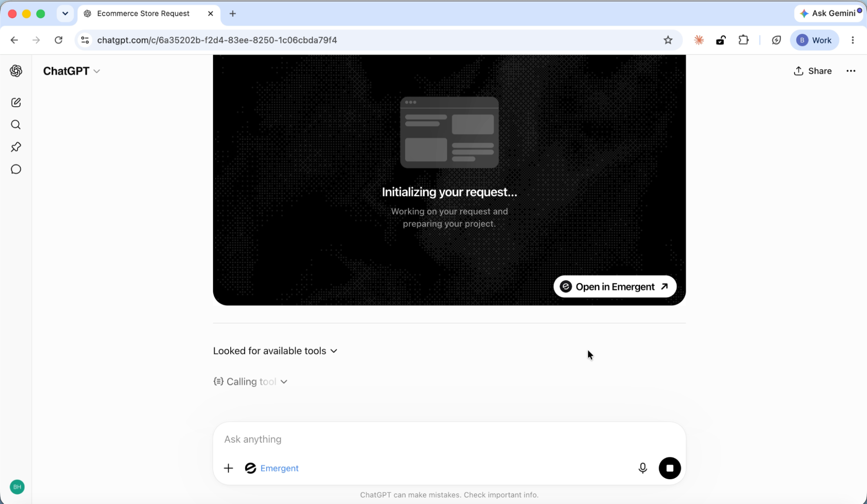The image size is (867, 504).
Task: Open the BH user profile avatar
Action: click(17, 487)
